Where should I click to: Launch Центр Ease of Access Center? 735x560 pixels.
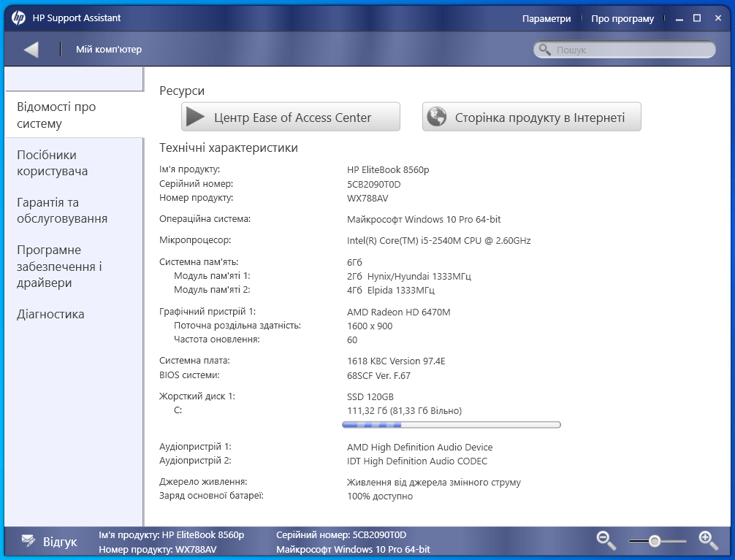coord(291,117)
